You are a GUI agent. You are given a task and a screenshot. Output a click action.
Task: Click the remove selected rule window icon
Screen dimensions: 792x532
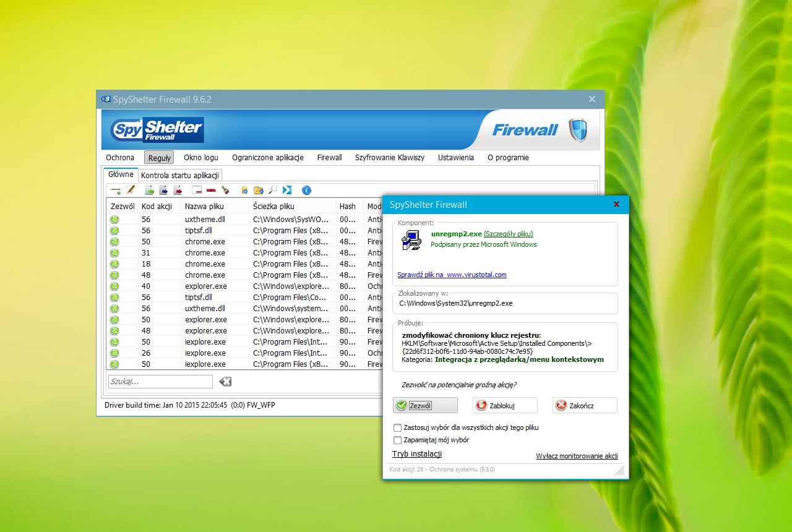coord(197,190)
